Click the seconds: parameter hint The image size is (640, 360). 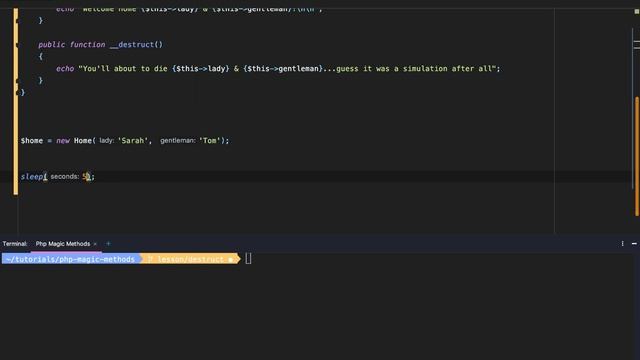(64, 176)
